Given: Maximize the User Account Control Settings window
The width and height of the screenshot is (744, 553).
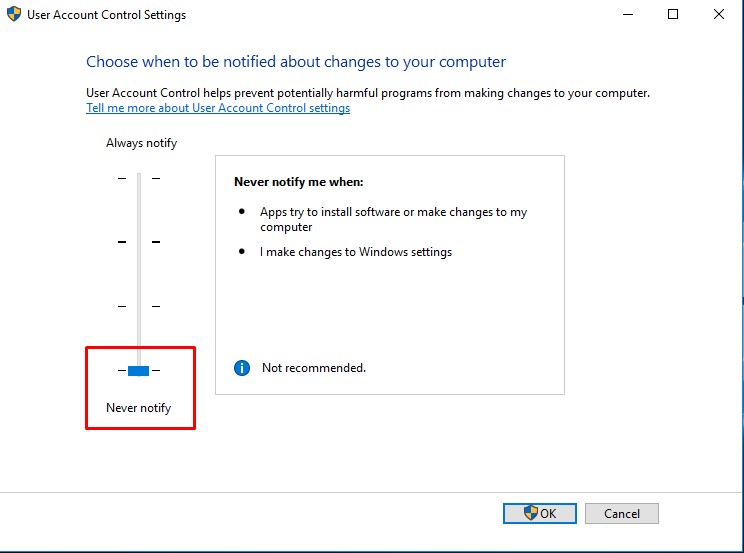Looking at the screenshot, I should point(673,15).
